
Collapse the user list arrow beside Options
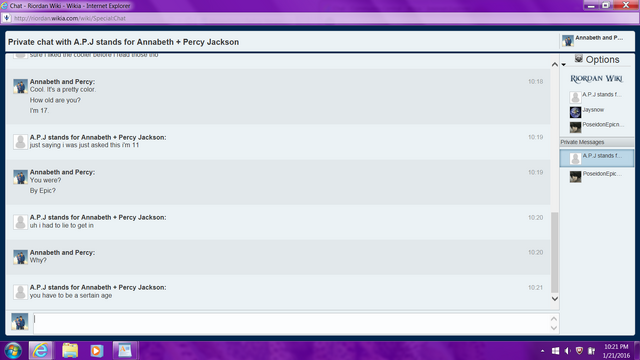[564, 64]
